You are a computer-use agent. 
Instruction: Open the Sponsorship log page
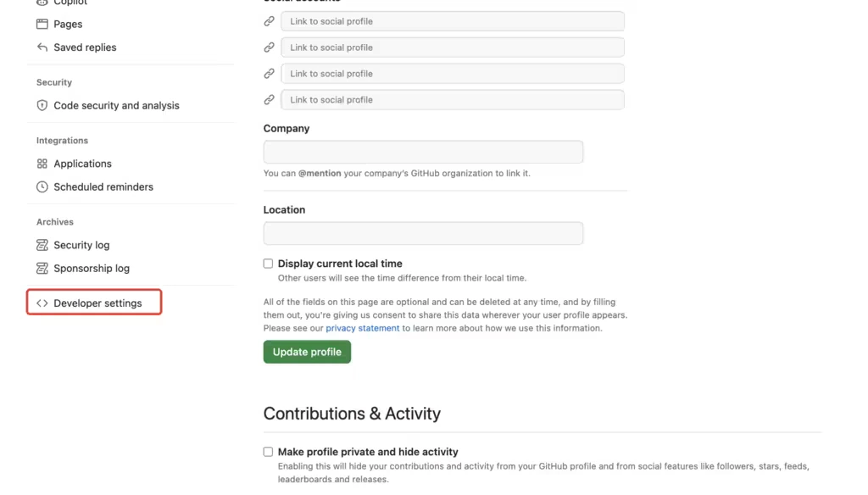click(92, 268)
